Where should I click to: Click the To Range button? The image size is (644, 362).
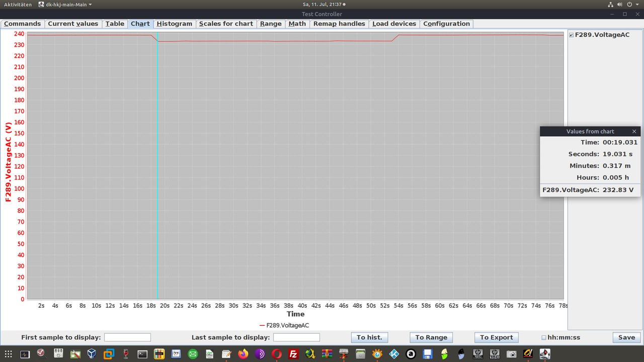point(431,337)
